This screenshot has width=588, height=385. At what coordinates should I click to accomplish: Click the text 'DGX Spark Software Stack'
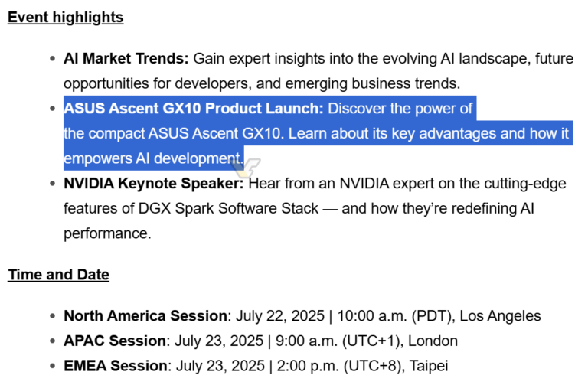click(x=228, y=208)
